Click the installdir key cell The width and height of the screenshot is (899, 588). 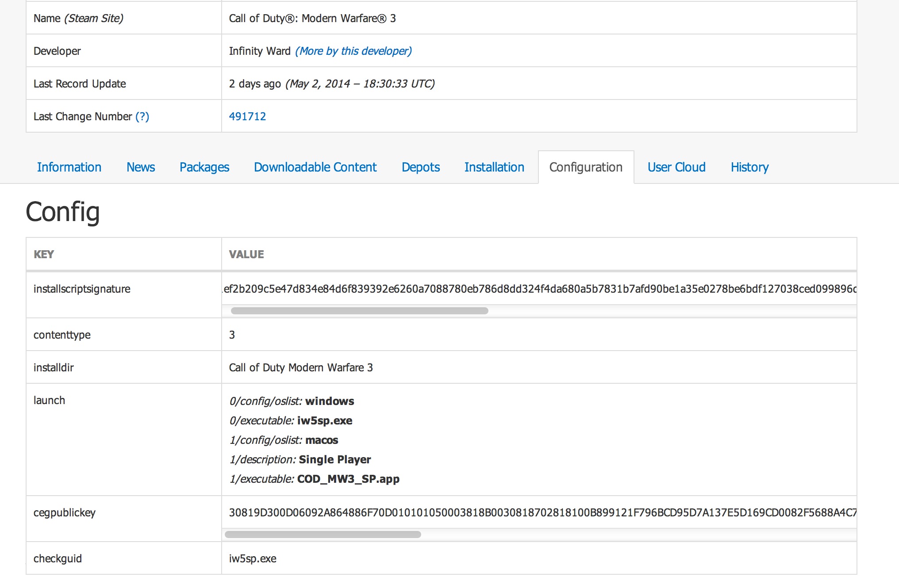(x=124, y=367)
